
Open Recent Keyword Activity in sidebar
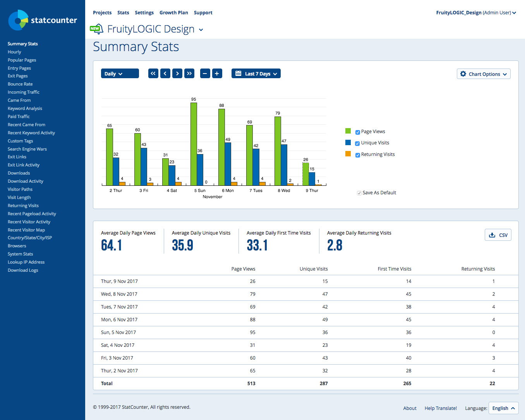pos(31,133)
